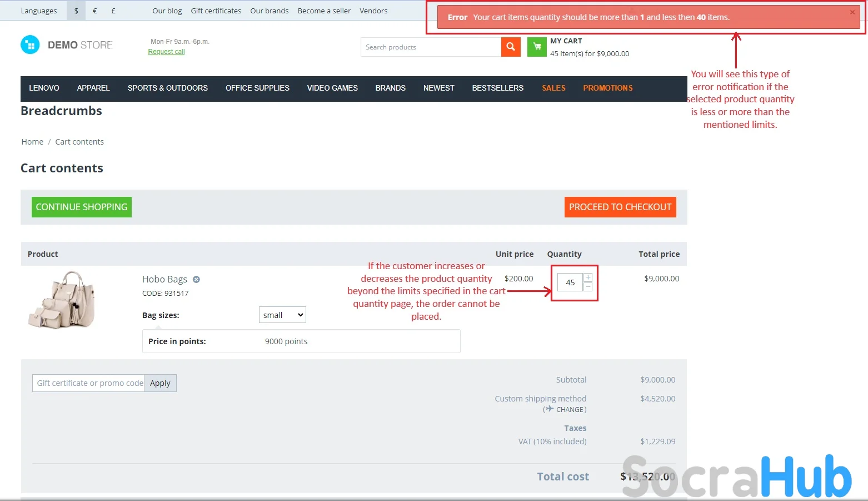Remove Hobo Bags with the delete icon
Viewport: 868px width, 501px height.
pos(196,280)
